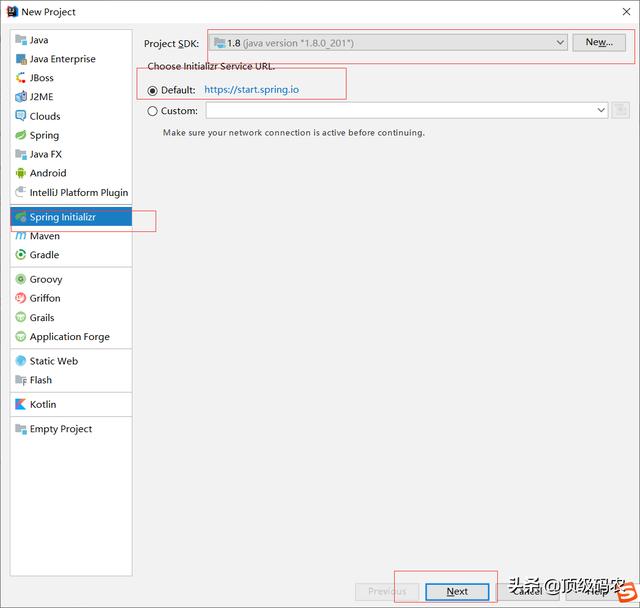Click the disabled Previous button
Viewport: 640px width, 608px height.
coord(387,592)
